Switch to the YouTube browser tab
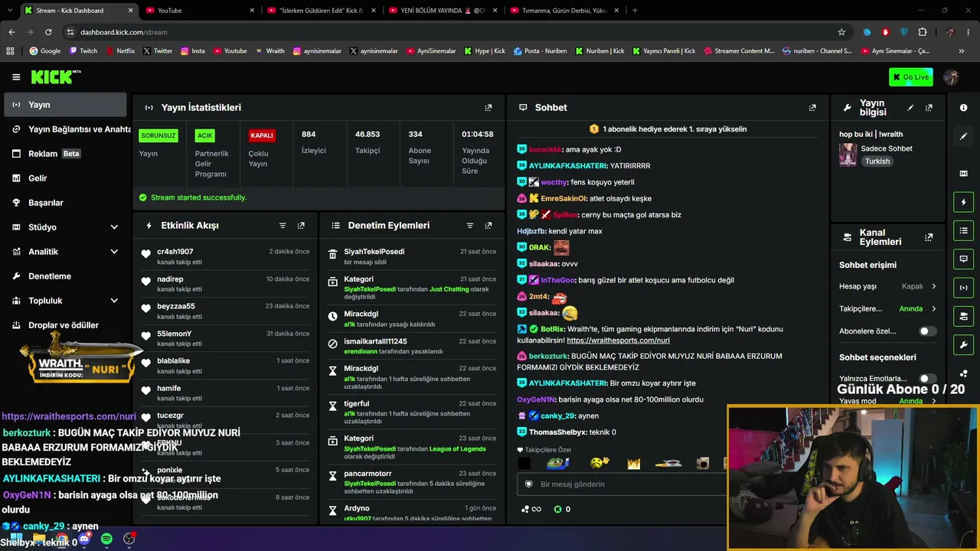The image size is (980, 551). (200, 11)
